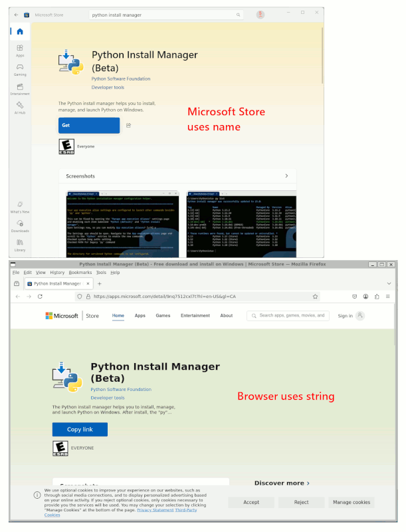Open Downloads in Store sidebar
406x532 pixels.
pos(20,226)
